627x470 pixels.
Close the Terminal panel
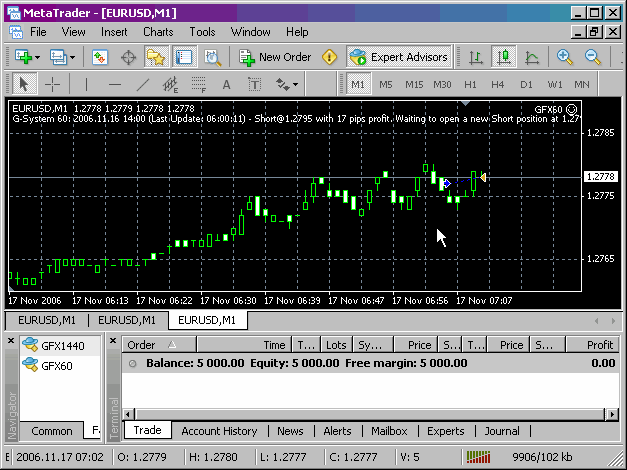coord(113,341)
